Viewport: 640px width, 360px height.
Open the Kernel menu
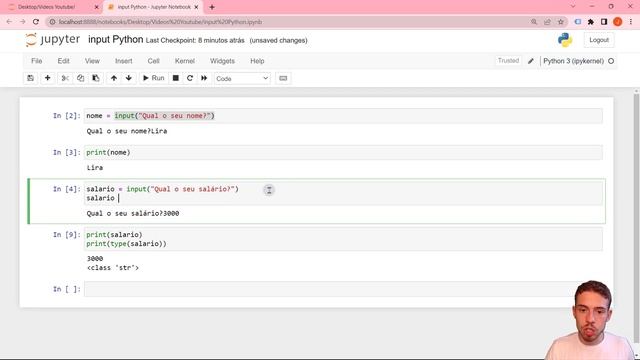184,61
